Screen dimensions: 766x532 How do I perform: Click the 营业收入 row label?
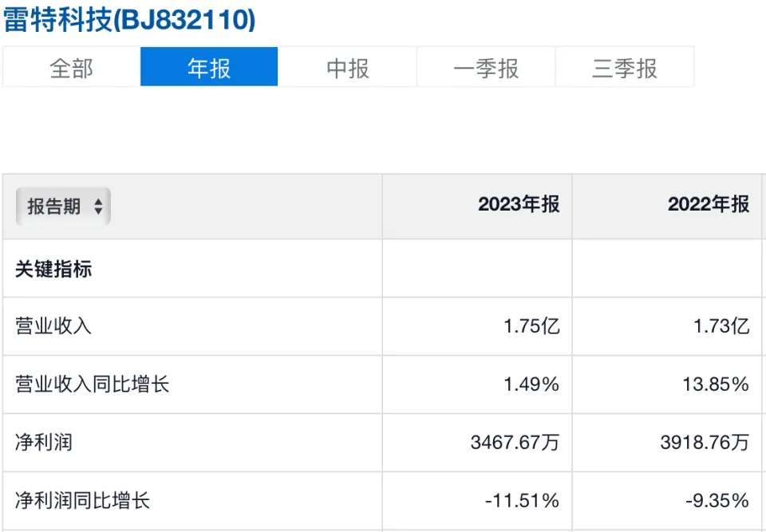(53, 326)
